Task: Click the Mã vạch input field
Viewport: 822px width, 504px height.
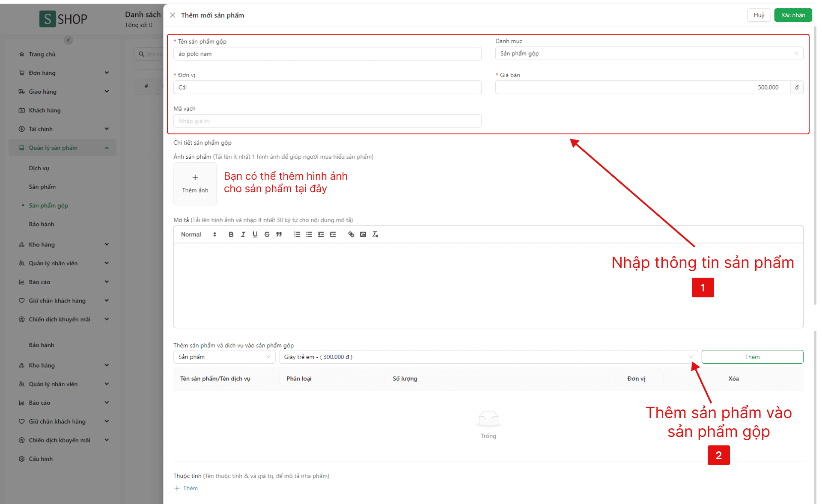Action: point(327,121)
